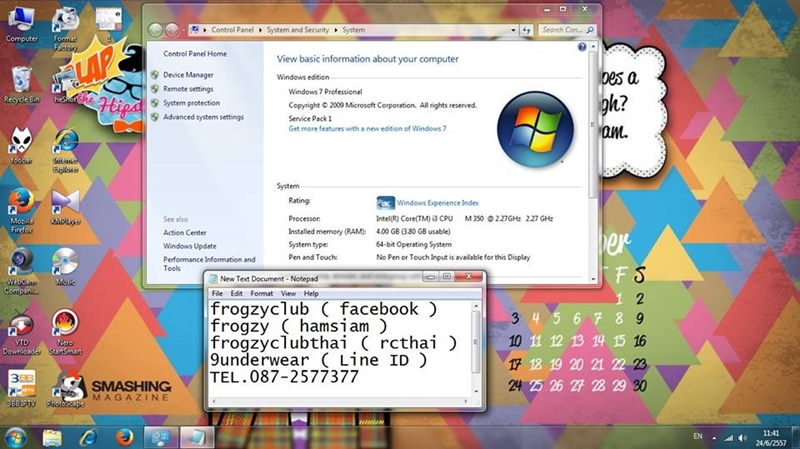Click the network signal tray icon
Image resolution: width=800 pixels, height=449 pixels.
tap(729, 438)
